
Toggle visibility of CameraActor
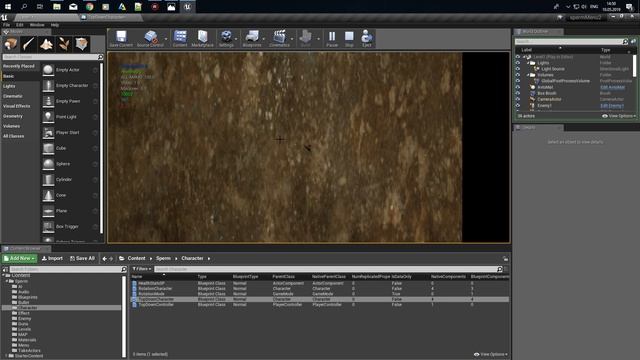pyautogui.click(x=518, y=100)
